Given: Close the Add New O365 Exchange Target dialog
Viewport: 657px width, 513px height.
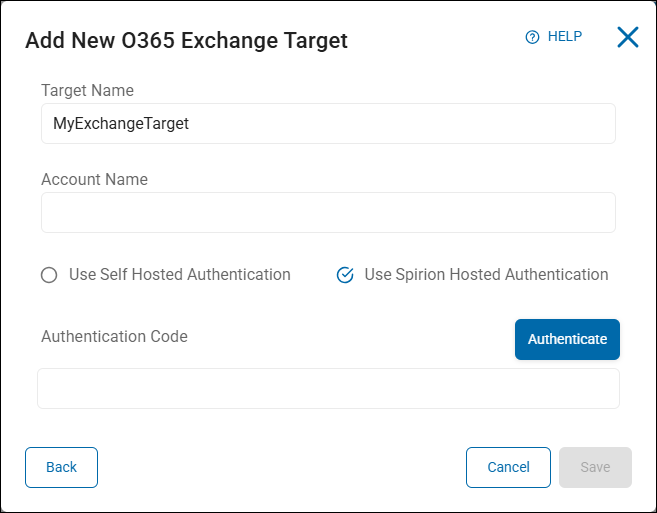Looking at the screenshot, I should point(627,38).
